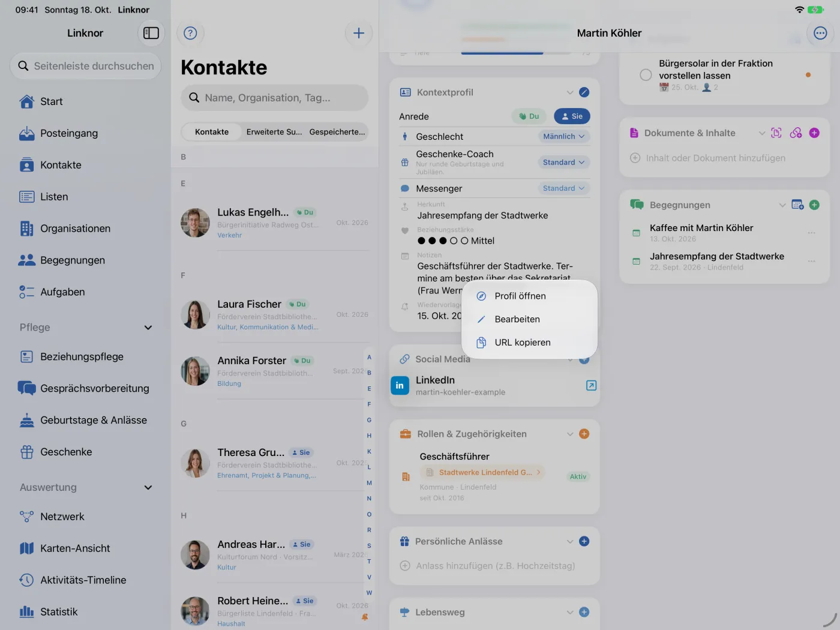Viewport: 840px width, 630px height.
Task: Add a Begegnung with green plus icon
Action: point(814,205)
